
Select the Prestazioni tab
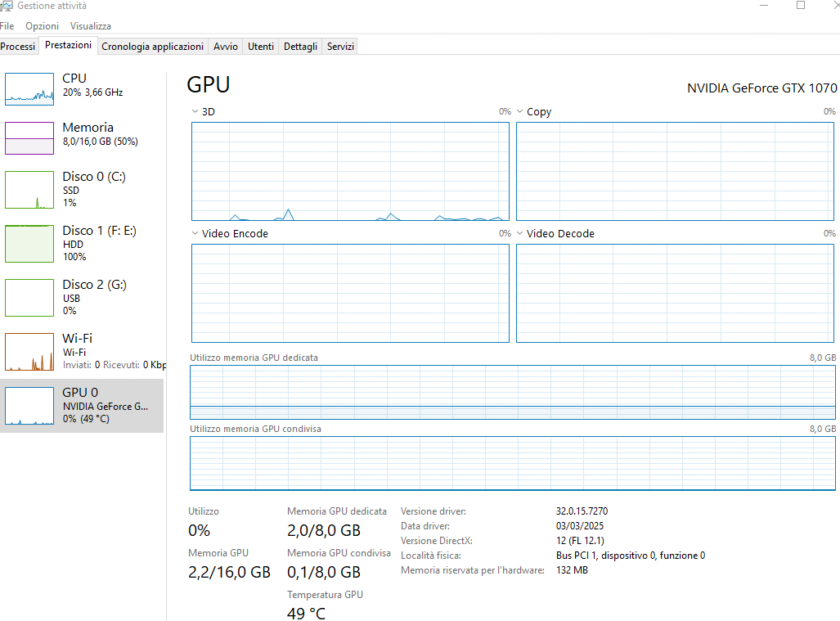68,46
